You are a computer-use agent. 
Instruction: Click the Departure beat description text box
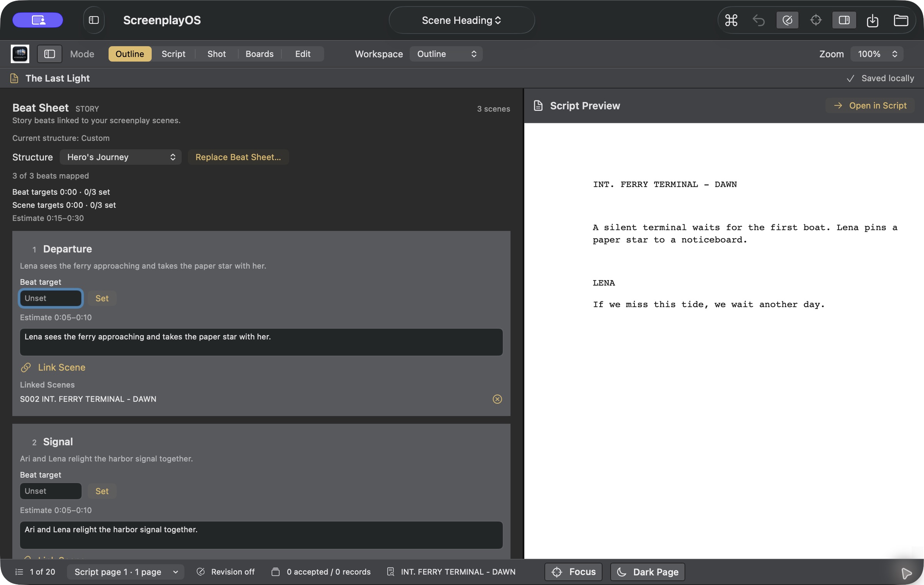click(261, 342)
